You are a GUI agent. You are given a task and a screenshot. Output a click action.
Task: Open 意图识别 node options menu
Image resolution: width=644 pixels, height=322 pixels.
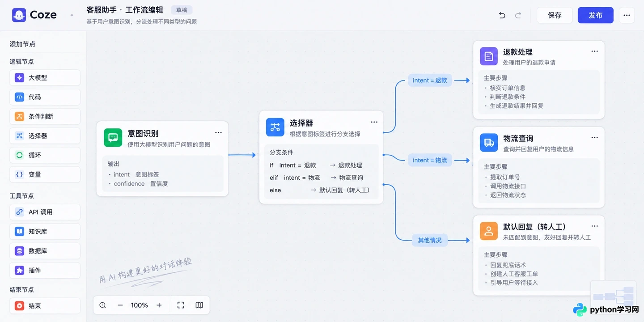pyautogui.click(x=218, y=133)
